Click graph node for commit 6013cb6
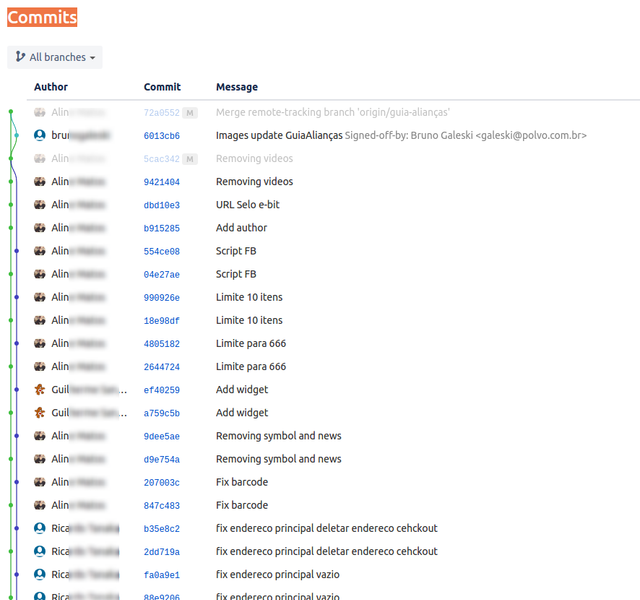 pyautogui.click(x=16, y=135)
